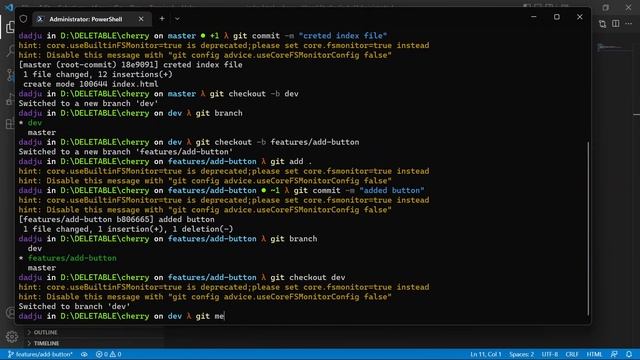Click '[master (root-commit) 18e9091] creted index file'
The image size is (640, 360).
point(131,65)
